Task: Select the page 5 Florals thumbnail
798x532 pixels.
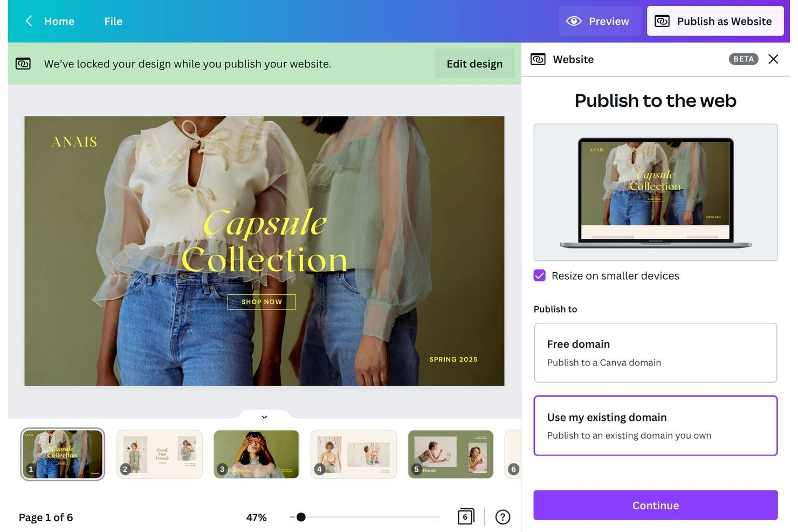Action: pos(450,454)
